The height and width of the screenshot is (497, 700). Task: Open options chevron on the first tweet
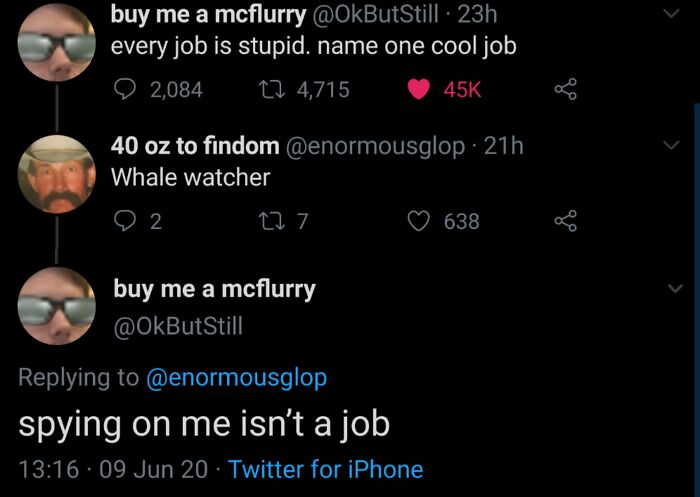(x=671, y=13)
